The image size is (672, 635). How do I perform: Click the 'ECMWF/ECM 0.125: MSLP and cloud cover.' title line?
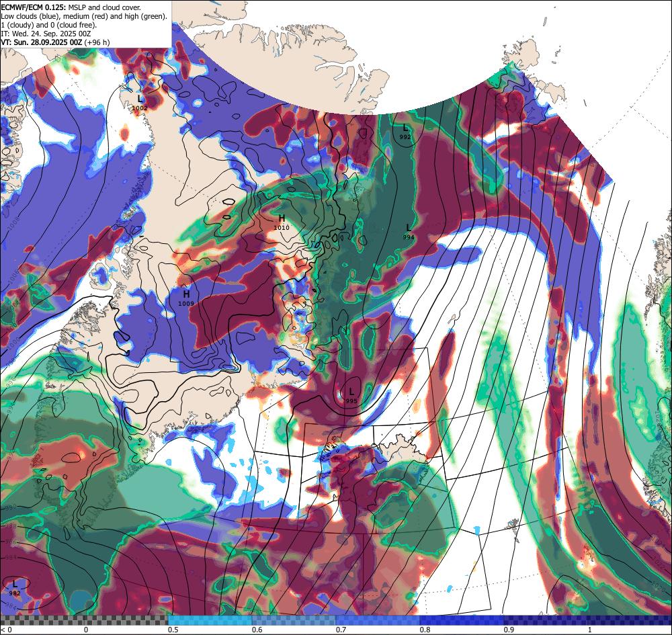[71, 7]
